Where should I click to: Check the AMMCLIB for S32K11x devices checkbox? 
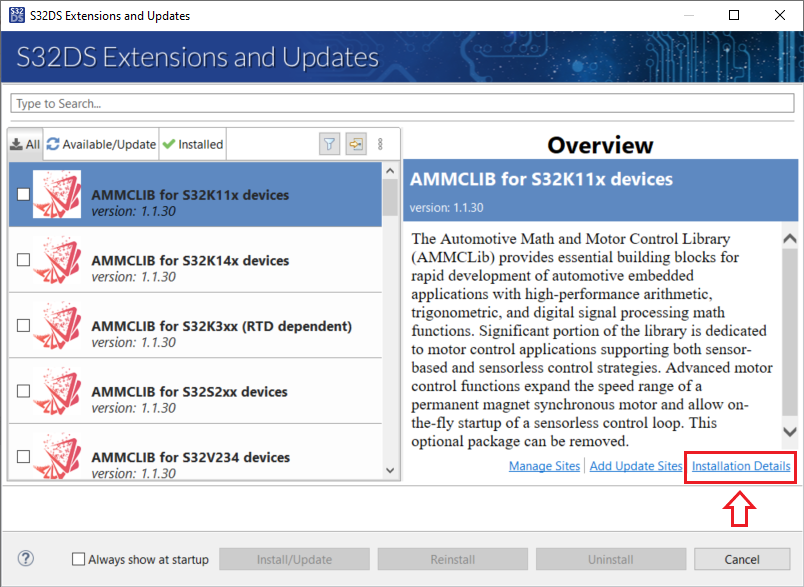coord(23,194)
